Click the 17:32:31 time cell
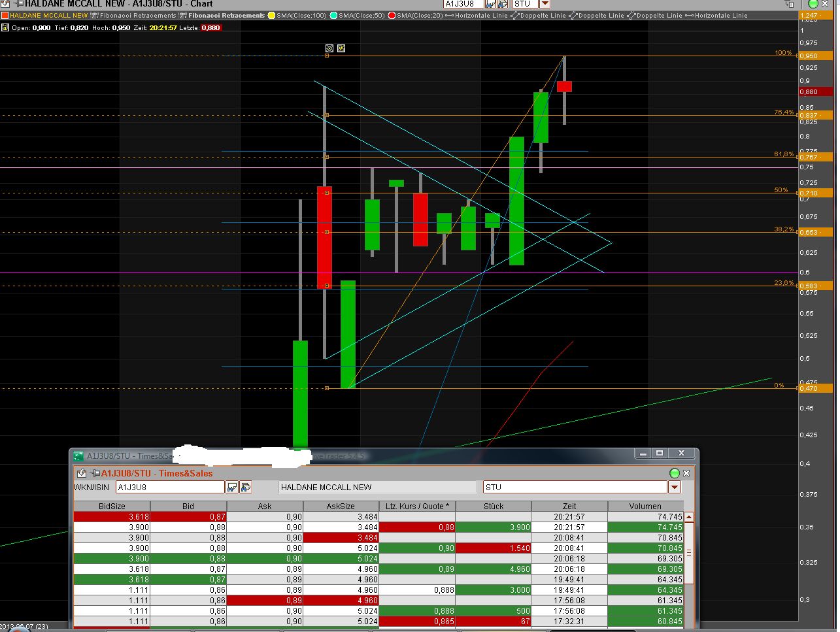 [x=569, y=622]
